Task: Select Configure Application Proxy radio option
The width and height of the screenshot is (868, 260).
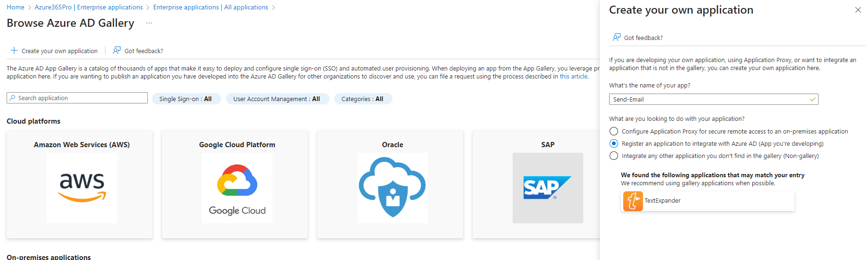Action: tap(614, 131)
